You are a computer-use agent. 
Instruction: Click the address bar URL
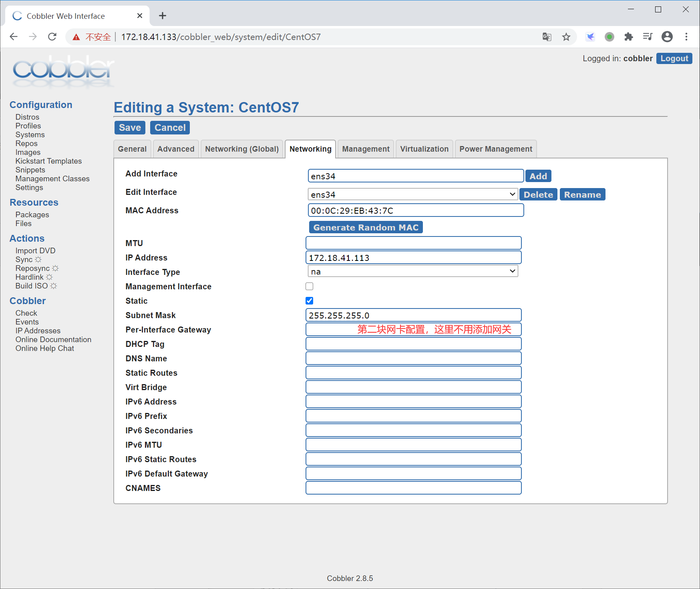point(221,37)
